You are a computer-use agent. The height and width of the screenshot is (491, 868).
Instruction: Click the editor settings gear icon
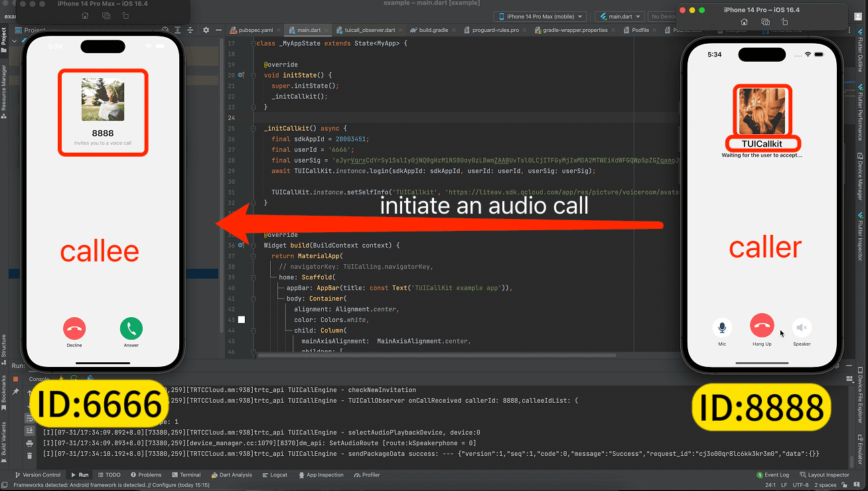[206, 30]
